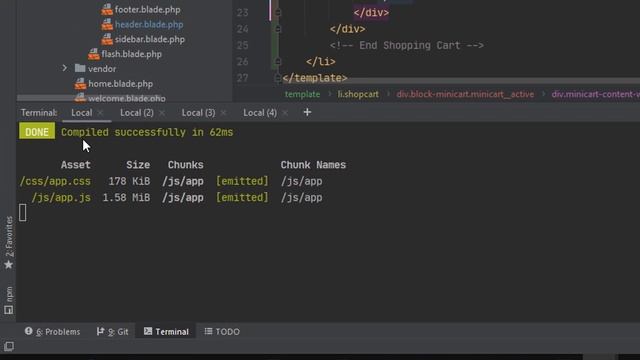Expand the vendor folder
Screen dimensions: 640x360
pyautogui.click(x=64, y=68)
